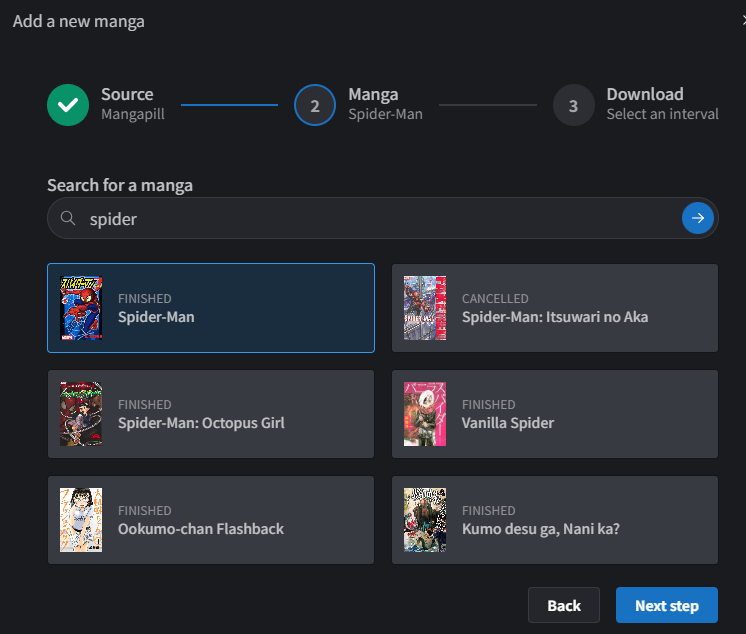This screenshot has height=634, width=746.
Task: Click Mangapill source subtitle
Action: [x=133, y=115]
